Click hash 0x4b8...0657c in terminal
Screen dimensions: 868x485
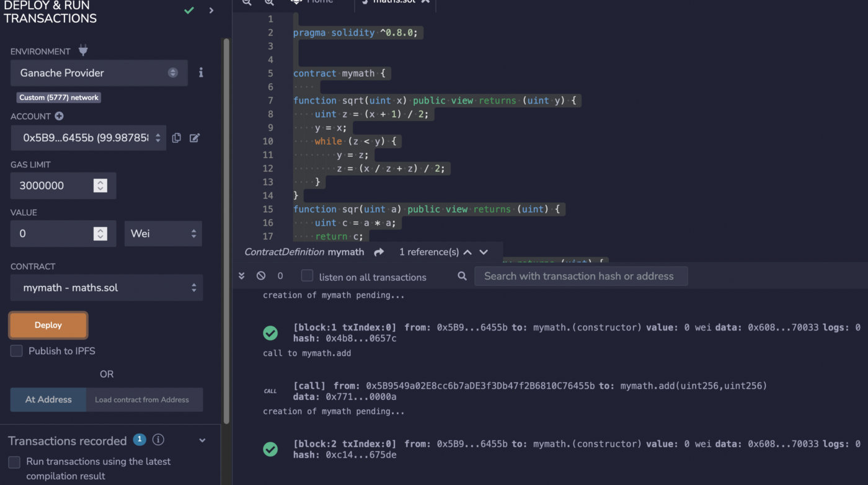point(361,339)
